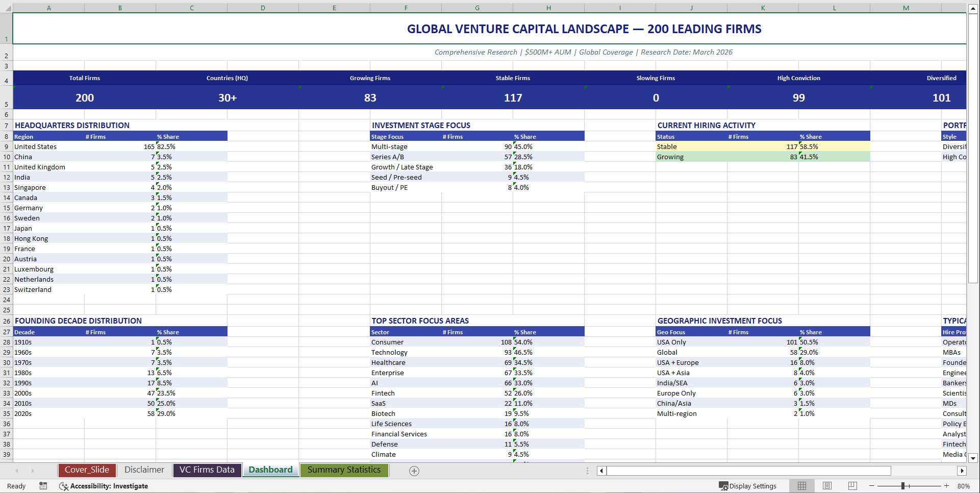980x493 pixels.
Task: Run the Accessibility: Investigate checker
Action: tap(104, 486)
